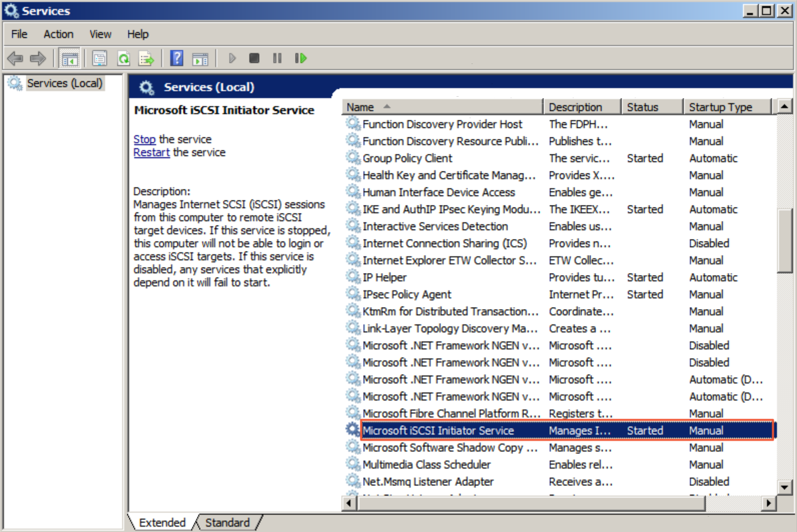Click the Stop Service square icon
This screenshot has height=532, width=797.
[254, 59]
